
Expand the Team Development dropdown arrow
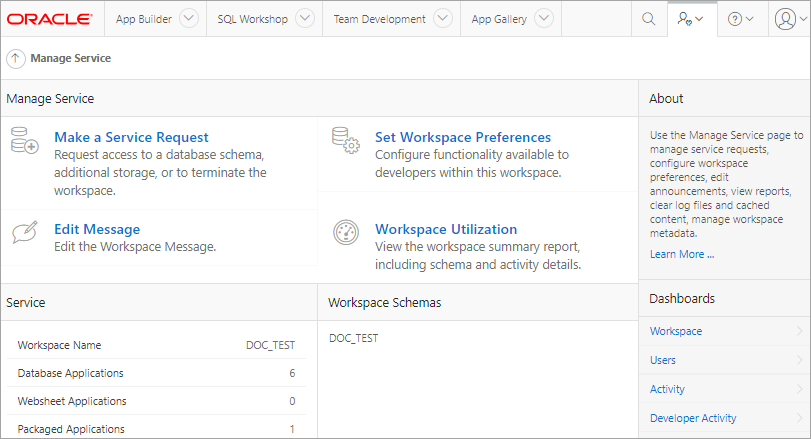pyautogui.click(x=443, y=19)
